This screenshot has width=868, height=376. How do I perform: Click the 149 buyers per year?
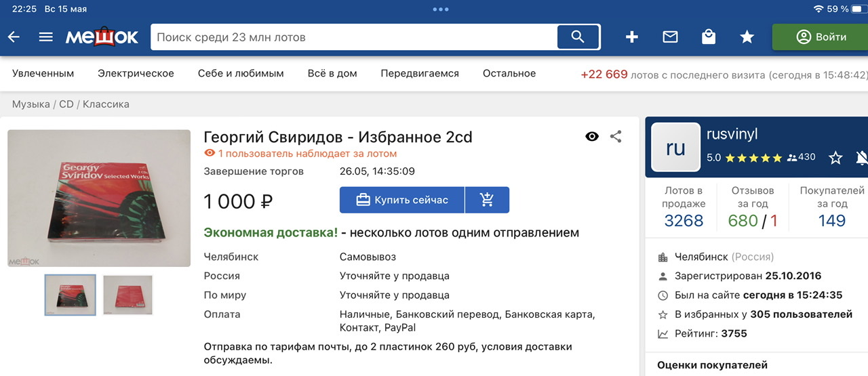click(831, 221)
